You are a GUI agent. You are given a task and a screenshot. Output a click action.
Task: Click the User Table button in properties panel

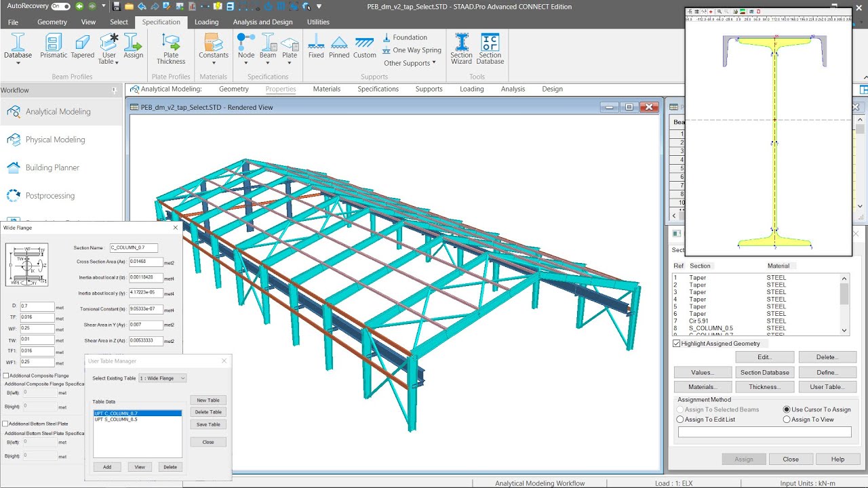click(x=827, y=387)
